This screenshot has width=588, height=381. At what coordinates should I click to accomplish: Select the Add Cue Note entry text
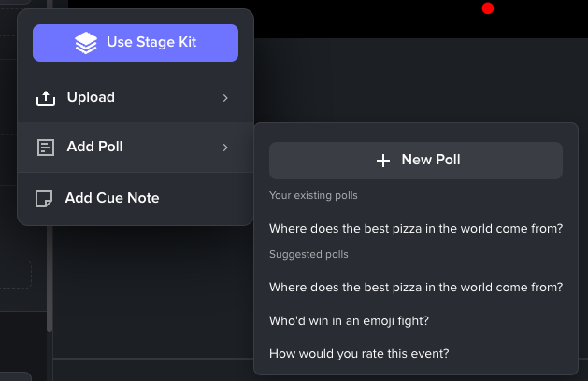pos(112,198)
